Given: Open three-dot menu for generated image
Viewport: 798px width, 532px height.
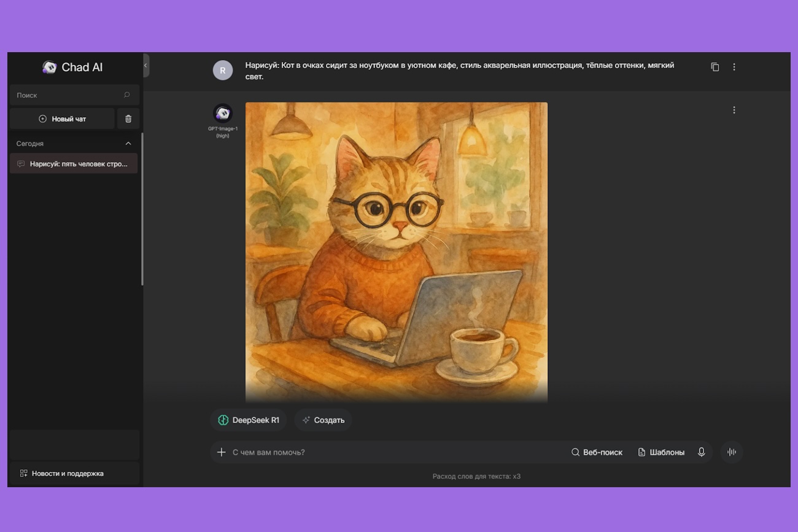Looking at the screenshot, I should point(734,110).
